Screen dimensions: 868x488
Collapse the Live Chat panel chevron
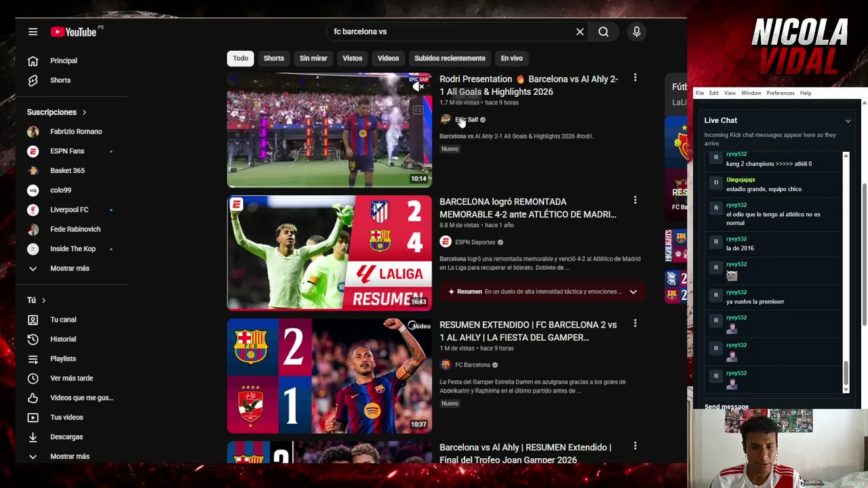(848, 121)
